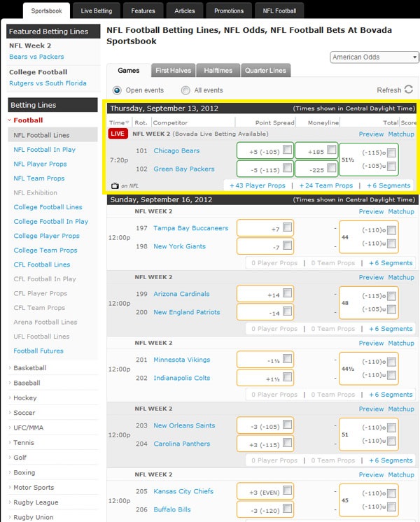Open Rutgers vs South Florida link

click(48, 83)
